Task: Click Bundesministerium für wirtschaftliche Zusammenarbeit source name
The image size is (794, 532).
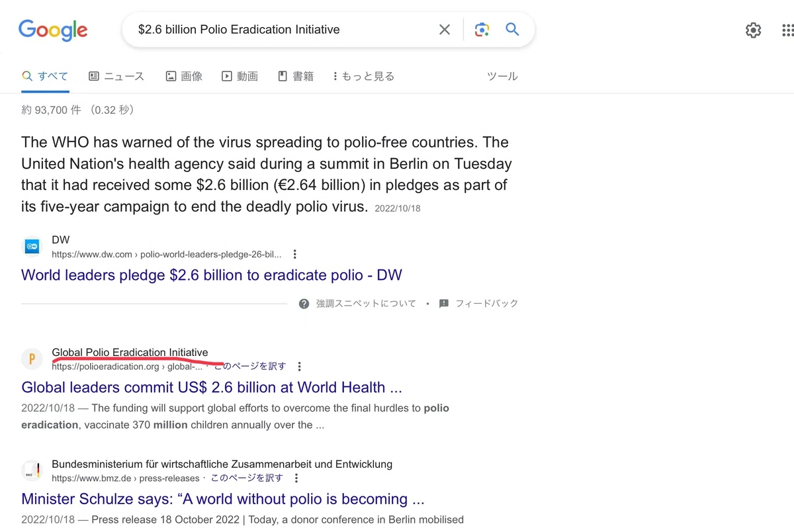Action: point(222,465)
